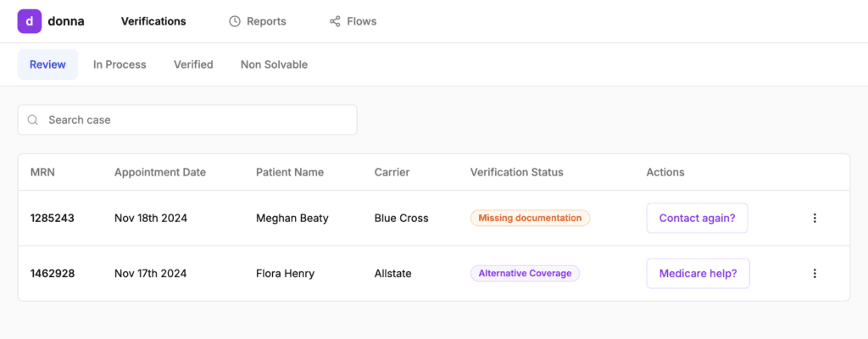Click the purple donna logo icon

pyautogui.click(x=30, y=21)
